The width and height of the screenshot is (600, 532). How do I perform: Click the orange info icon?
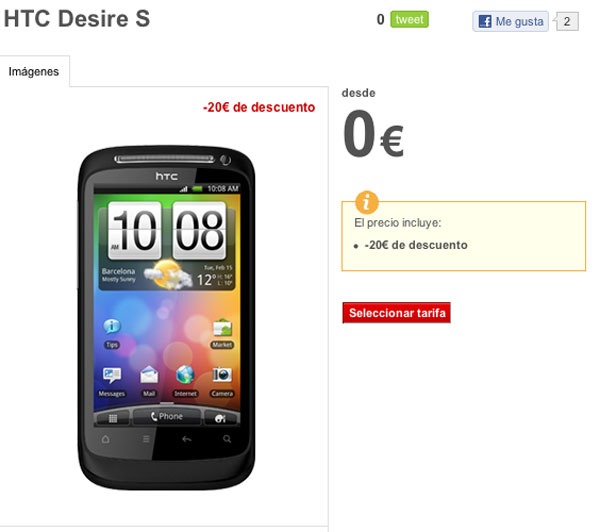click(367, 201)
